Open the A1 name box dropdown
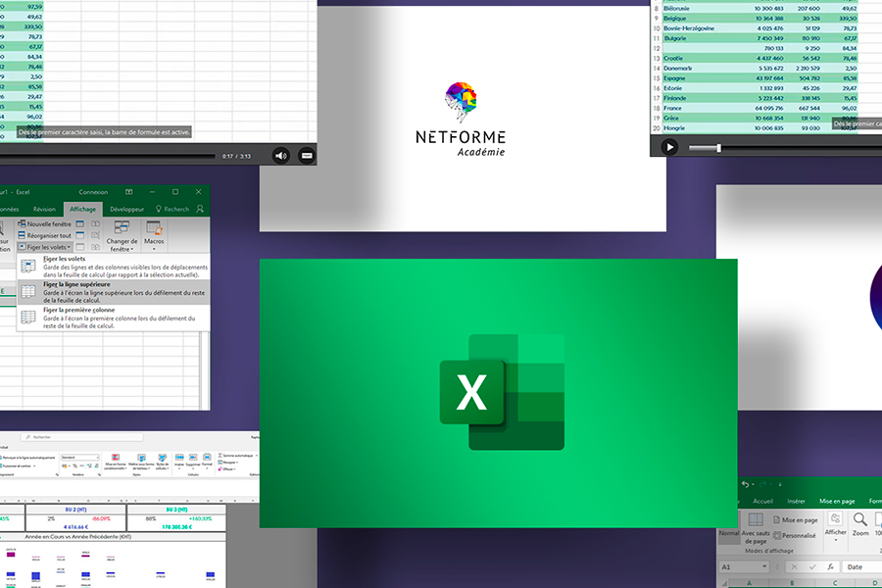This screenshot has width=882, height=588. coord(764,566)
